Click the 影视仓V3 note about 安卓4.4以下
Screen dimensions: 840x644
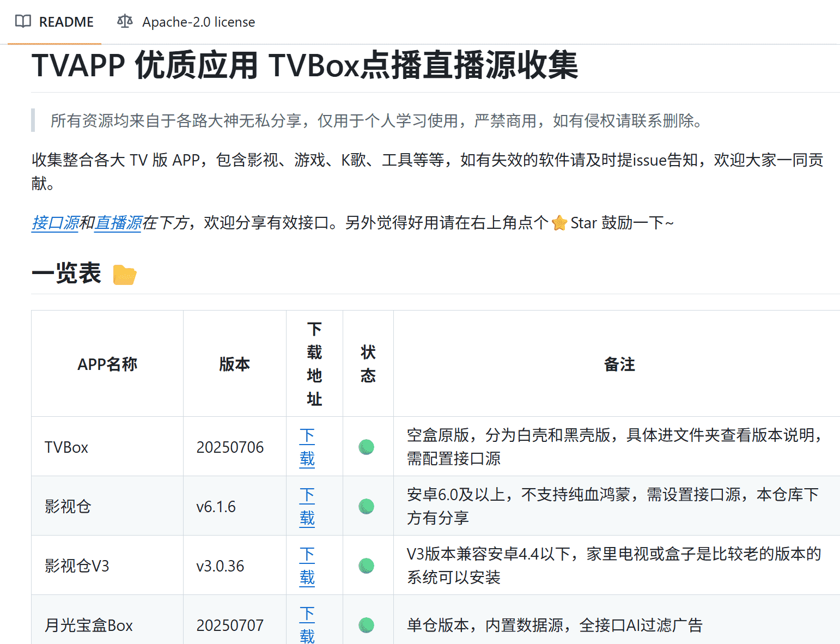click(x=614, y=566)
